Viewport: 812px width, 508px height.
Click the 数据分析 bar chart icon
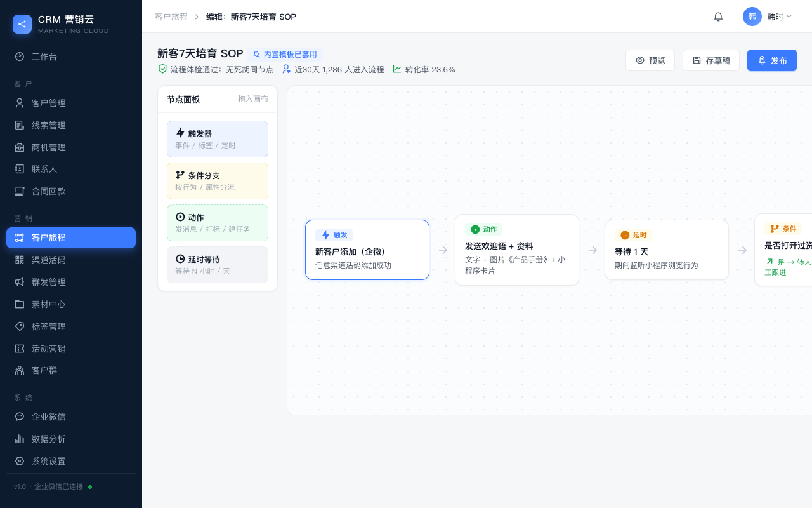point(20,439)
